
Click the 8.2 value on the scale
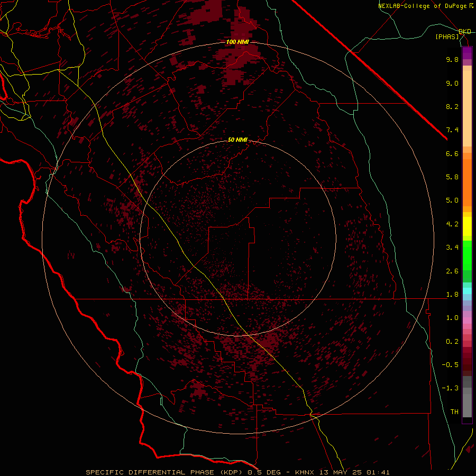tap(452, 106)
